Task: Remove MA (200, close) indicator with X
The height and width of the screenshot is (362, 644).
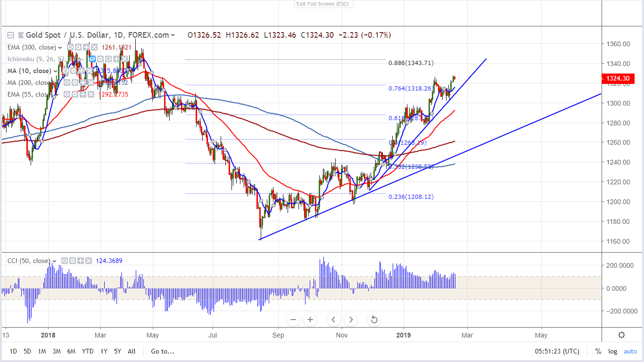Action: (91, 82)
